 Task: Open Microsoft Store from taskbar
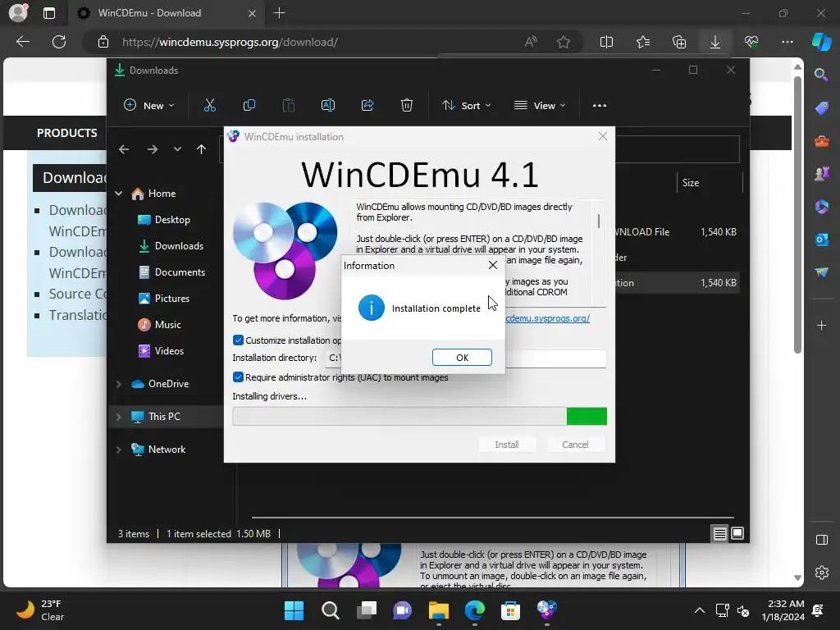510,610
